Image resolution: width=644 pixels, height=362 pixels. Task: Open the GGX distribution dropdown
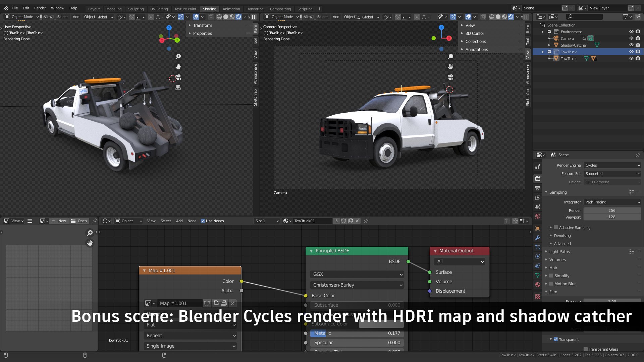357,274
